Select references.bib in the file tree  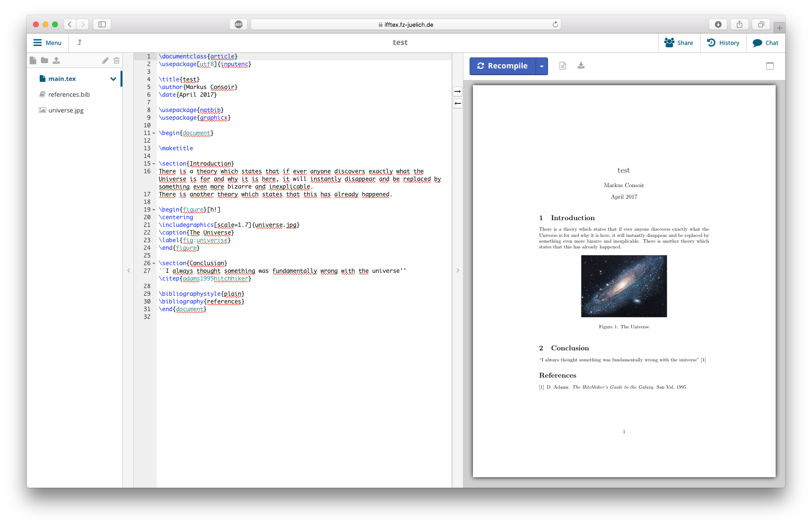[x=69, y=95]
